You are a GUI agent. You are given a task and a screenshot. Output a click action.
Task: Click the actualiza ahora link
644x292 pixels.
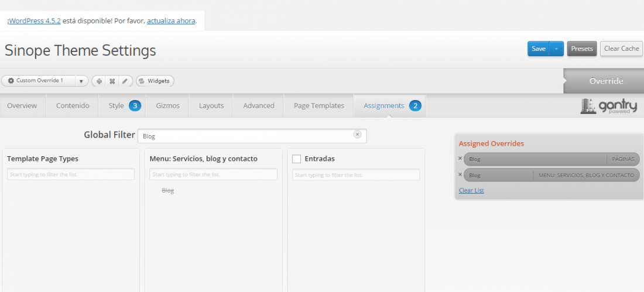171,21
